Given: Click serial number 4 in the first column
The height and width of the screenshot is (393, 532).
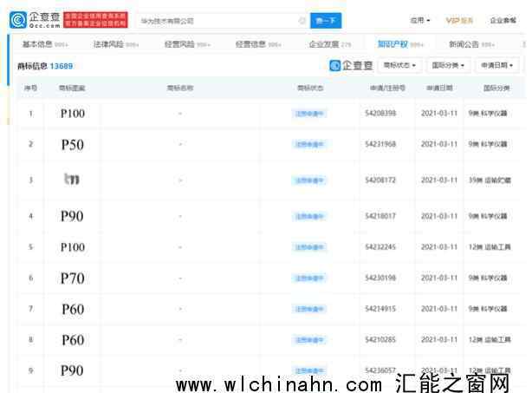Looking at the screenshot, I should click(31, 216).
